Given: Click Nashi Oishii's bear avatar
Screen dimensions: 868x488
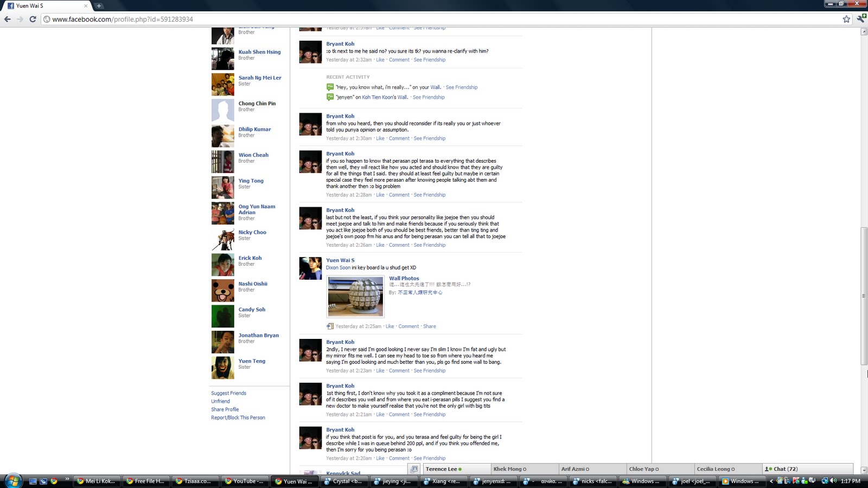Looking at the screenshot, I should click(x=222, y=291).
